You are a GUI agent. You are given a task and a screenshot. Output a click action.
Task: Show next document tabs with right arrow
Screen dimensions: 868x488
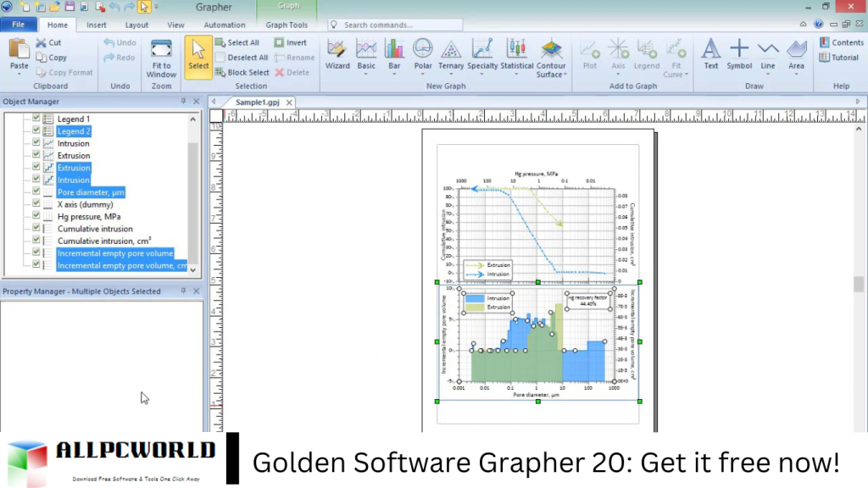[858, 102]
